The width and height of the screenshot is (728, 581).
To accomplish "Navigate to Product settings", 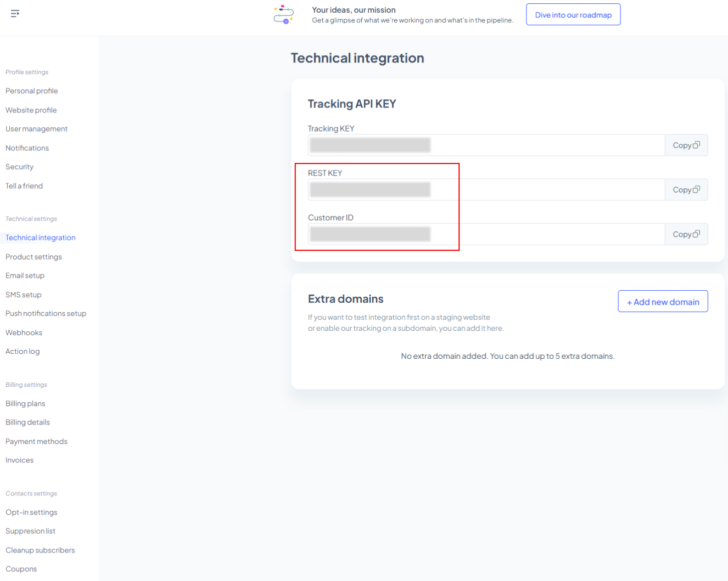I will 33,257.
